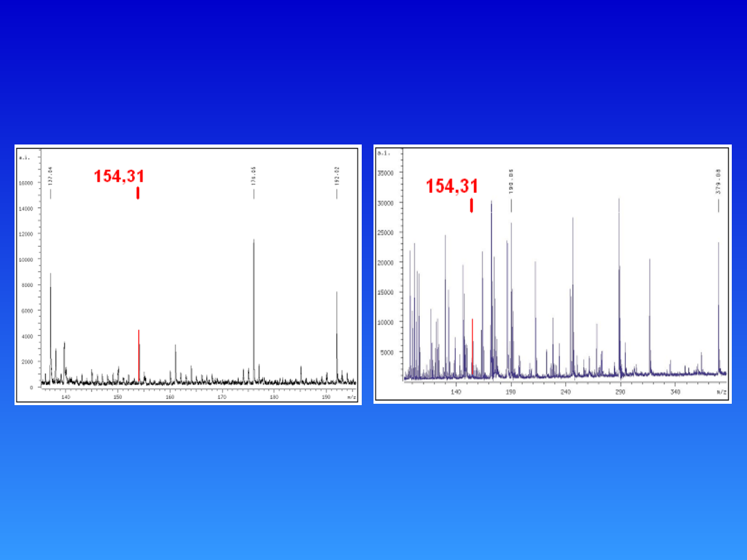Click the 35000 y-axis tick in right chart
The width and height of the screenshot is (747, 560).
click(x=385, y=173)
